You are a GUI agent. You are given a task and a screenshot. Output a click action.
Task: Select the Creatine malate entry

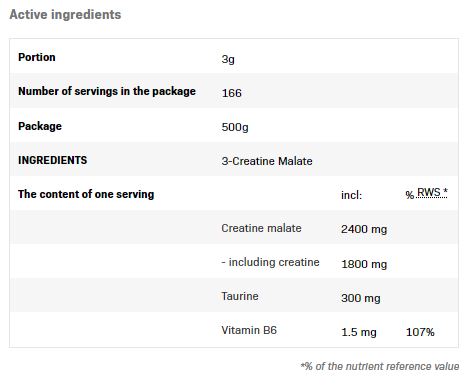tap(261, 228)
